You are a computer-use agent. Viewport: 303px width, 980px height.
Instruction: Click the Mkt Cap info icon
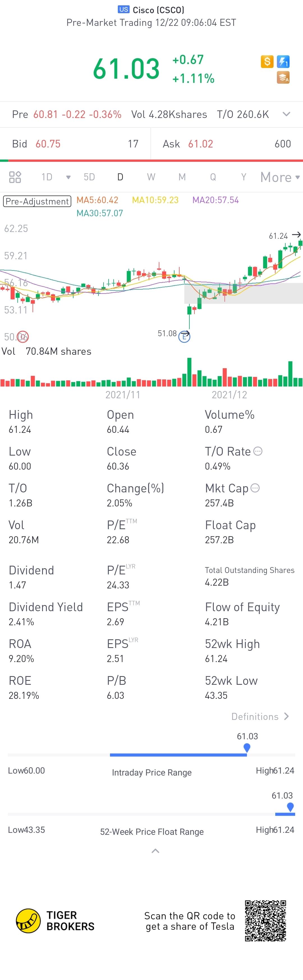pyautogui.click(x=255, y=488)
